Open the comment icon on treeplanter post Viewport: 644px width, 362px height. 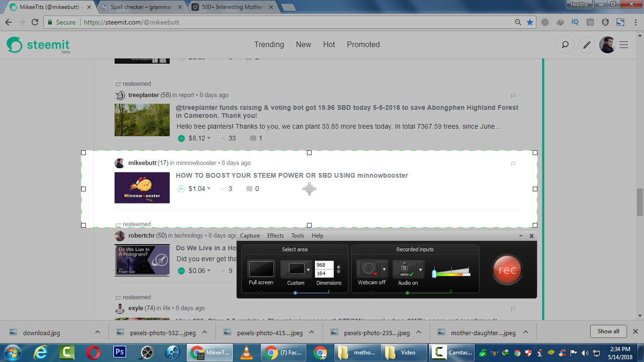pyautogui.click(x=253, y=139)
